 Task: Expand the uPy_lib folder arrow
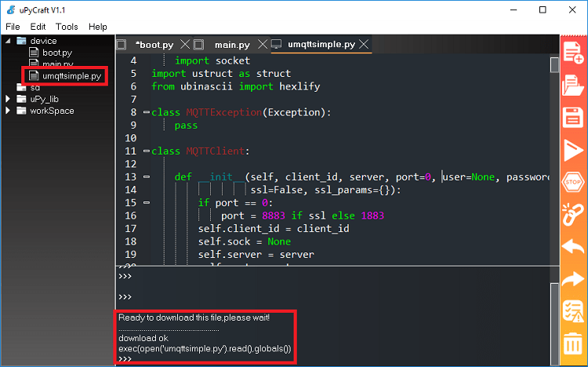click(x=9, y=99)
